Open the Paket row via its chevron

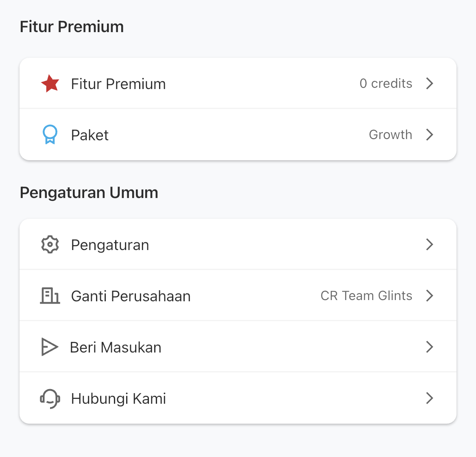coord(430,135)
